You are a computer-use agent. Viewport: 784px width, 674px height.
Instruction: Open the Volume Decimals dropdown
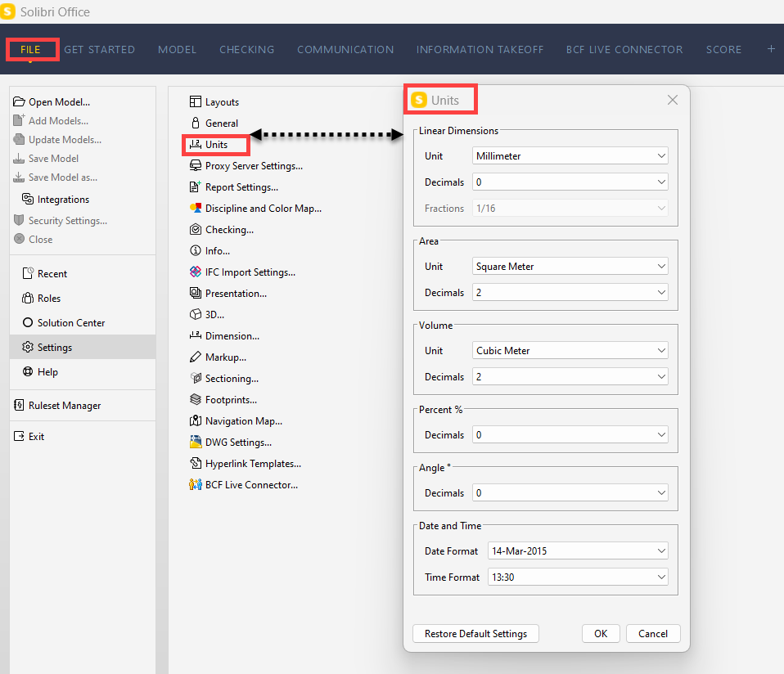570,377
